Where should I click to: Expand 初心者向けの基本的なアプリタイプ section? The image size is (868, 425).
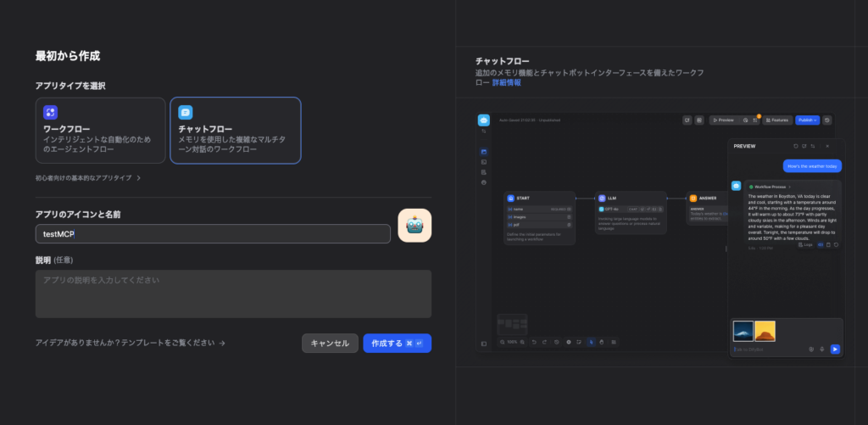coord(88,178)
